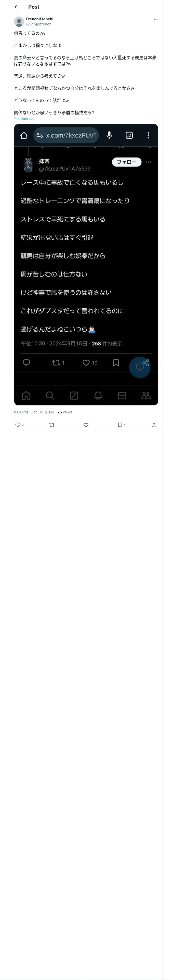Click the notification bell in screenshot's bottom bar
Viewport: 172px width, 980px height.
[98, 396]
